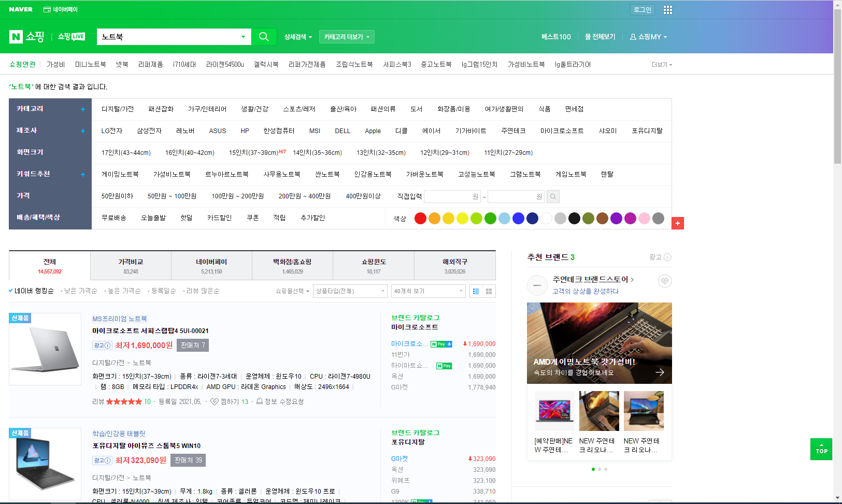Screen dimensions: 842x504
Task: Click 주연테크 brand logo circle
Action: point(537,285)
